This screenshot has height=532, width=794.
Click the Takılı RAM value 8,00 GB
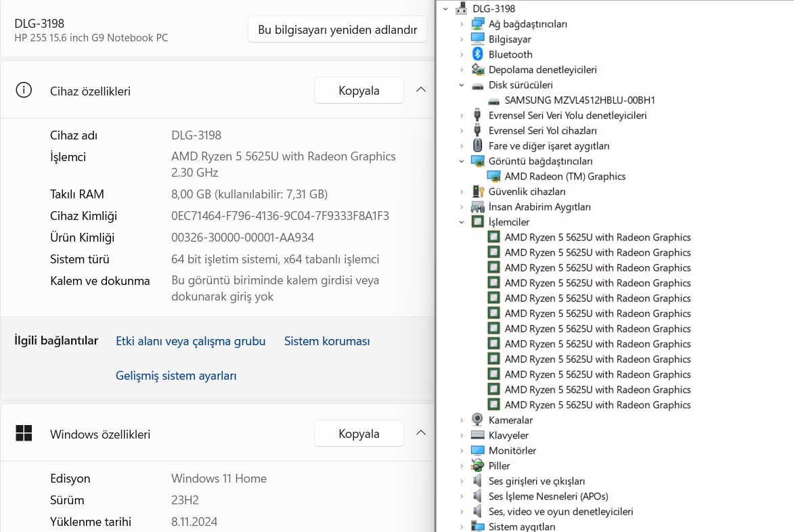pyautogui.click(x=249, y=194)
